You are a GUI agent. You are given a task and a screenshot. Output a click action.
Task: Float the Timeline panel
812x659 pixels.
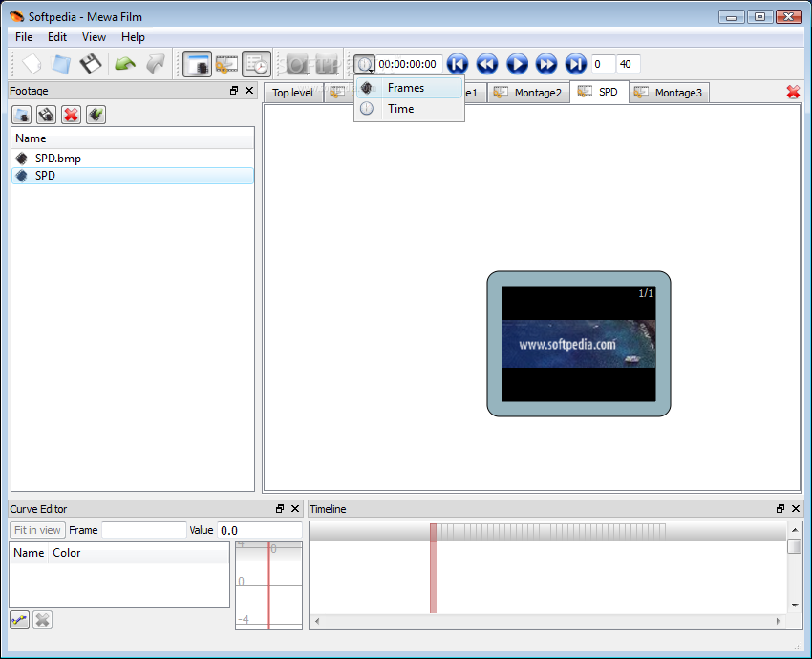[x=780, y=509]
